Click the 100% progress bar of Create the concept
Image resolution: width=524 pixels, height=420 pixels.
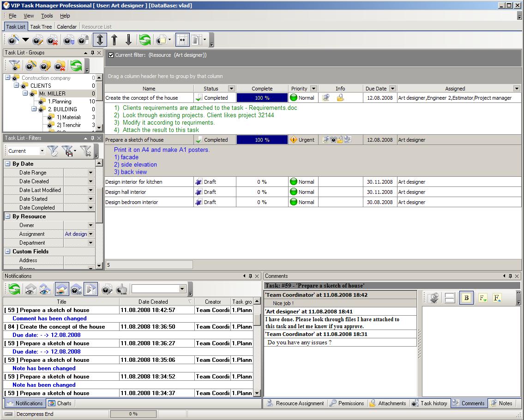(262, 98)
